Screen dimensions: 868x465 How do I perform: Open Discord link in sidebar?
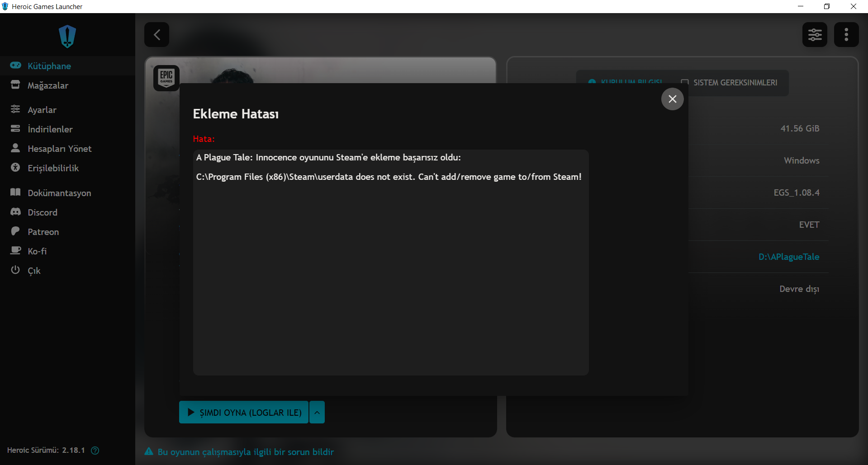click(43, 212)
